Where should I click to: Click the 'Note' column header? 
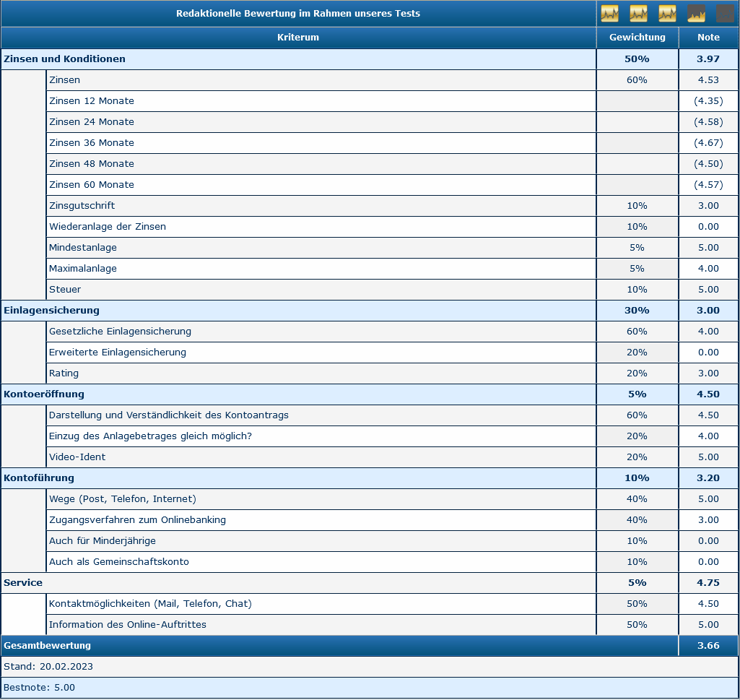pos(708,38)
